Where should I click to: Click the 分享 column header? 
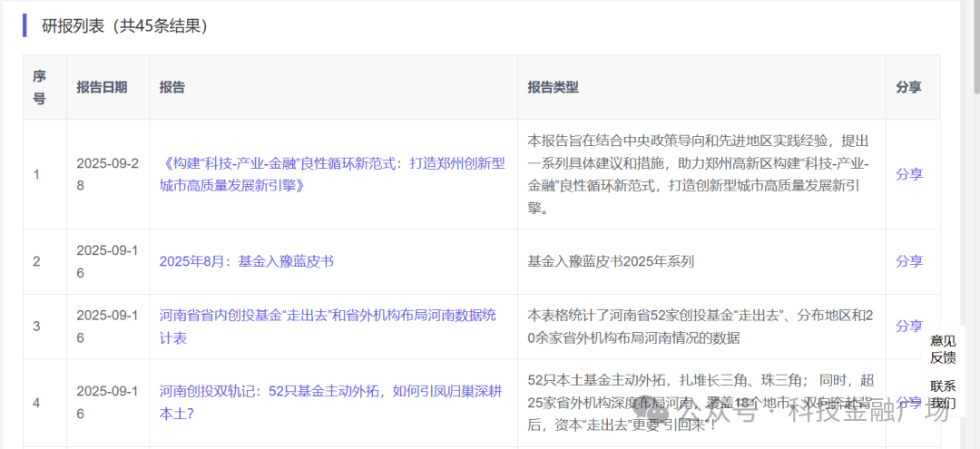click(908, 87)
